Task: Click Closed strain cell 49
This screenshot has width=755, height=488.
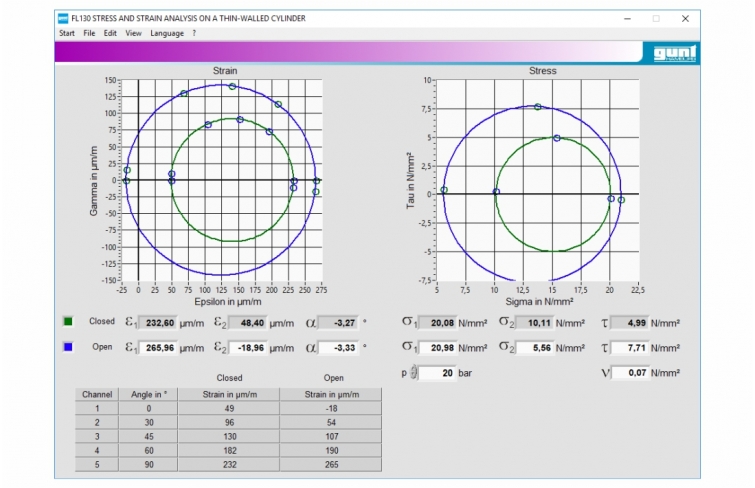Action: coord(229,408)
